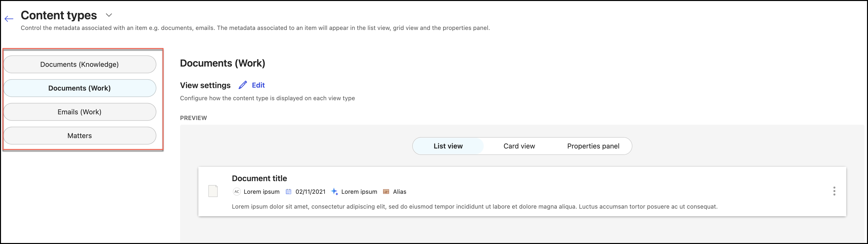Click the AC avatar badge in the preview

237,191
